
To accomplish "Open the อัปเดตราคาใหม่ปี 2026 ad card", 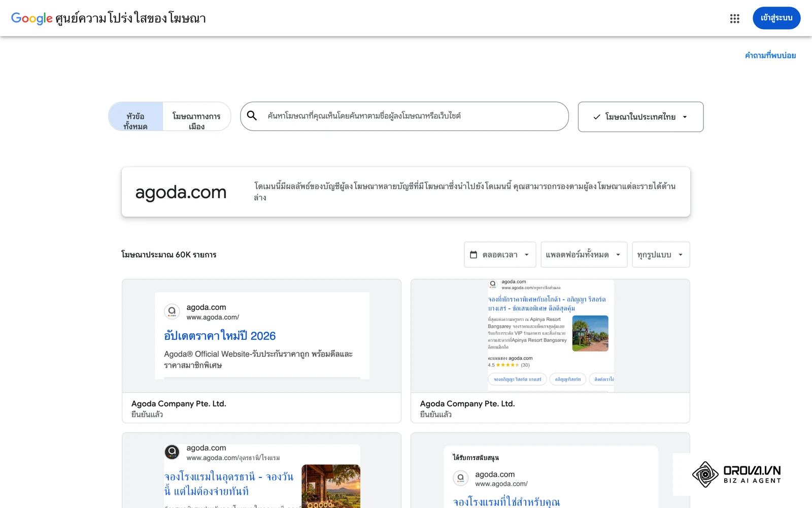I will point(261,351).
